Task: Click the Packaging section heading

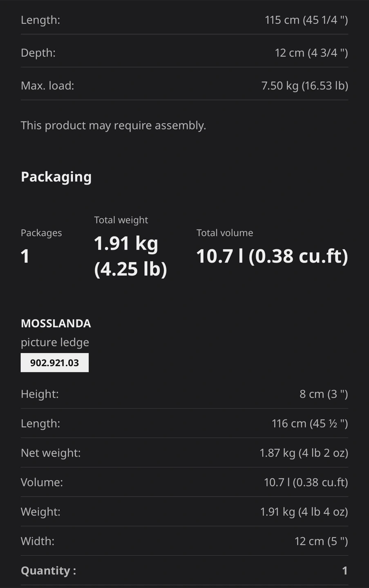Action: [x=56, y=177]
